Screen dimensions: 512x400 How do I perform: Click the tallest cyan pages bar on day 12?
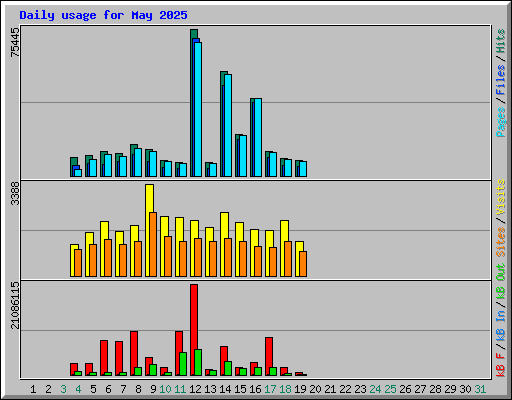pos(198,109)
